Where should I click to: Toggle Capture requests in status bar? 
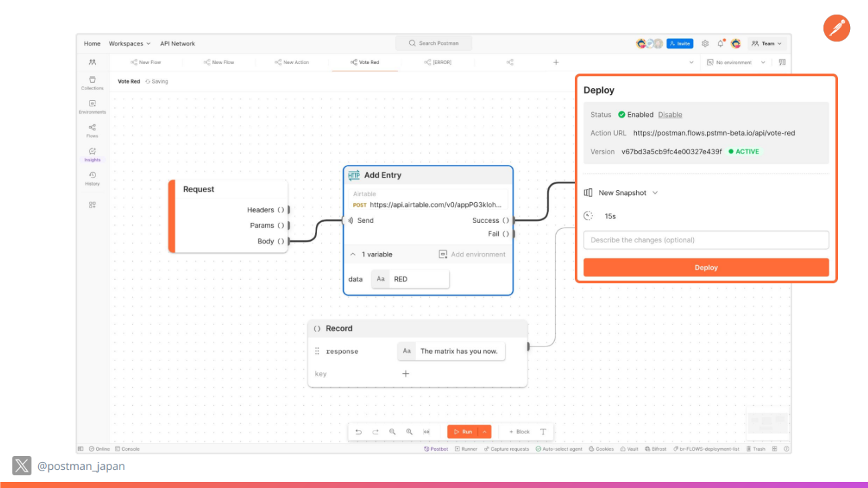[506, 449]
